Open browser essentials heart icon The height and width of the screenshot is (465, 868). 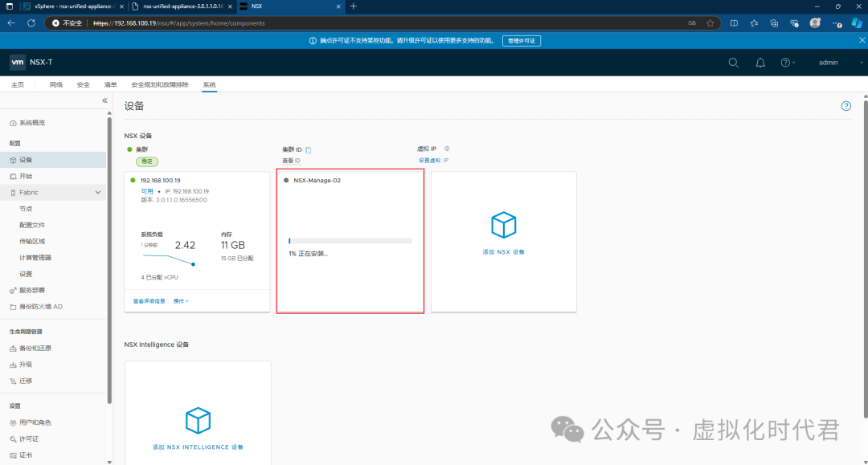794,23
